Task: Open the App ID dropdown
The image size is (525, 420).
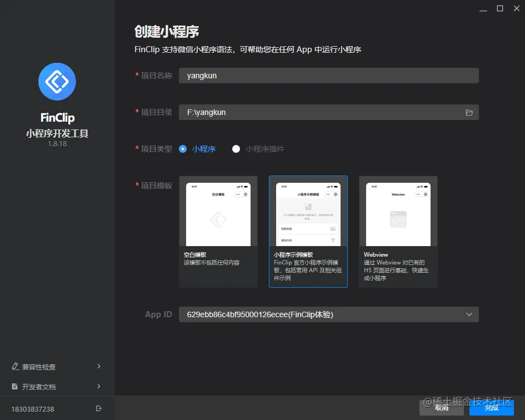Action: (328, 314)
